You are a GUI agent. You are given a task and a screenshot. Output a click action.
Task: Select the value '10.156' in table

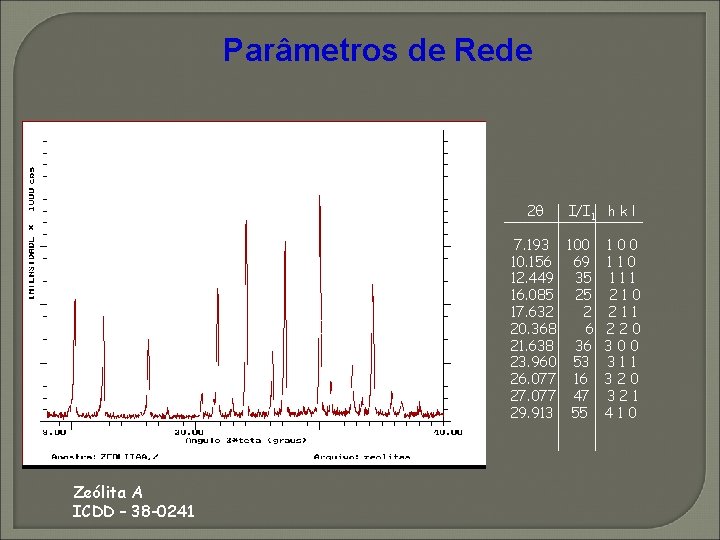coord(531,261)
